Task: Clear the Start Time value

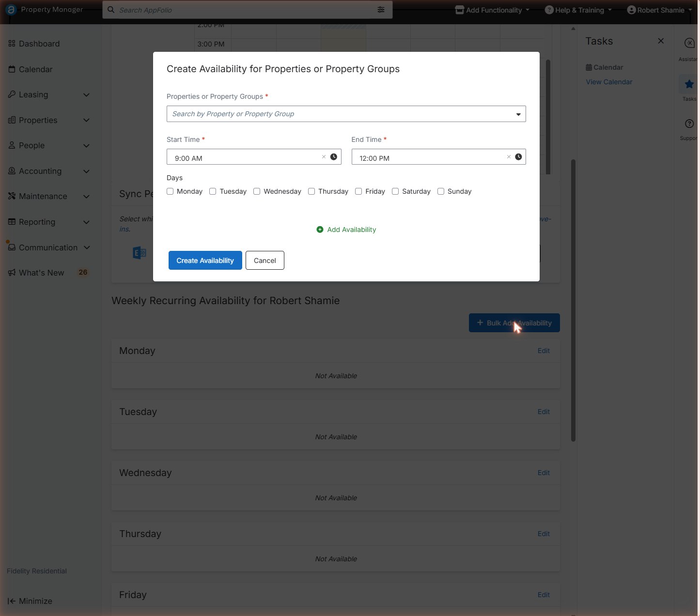Action: pos(324,157)
